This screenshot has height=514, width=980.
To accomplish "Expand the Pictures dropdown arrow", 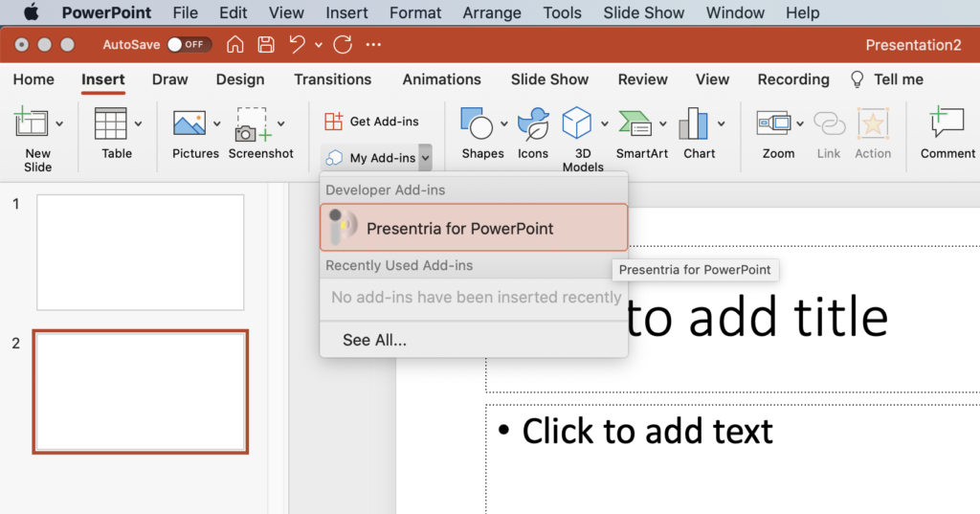I will [217, 123].
